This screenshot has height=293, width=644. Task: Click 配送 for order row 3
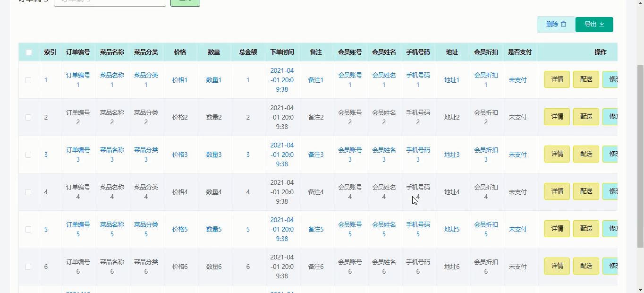[586, 154]
